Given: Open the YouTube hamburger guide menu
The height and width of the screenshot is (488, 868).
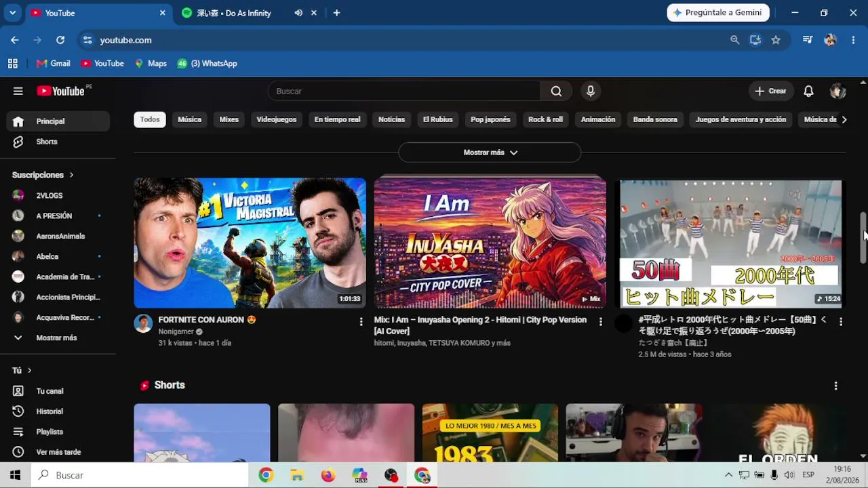Looking at the screenshot, I should pyautogui.click(x=18, y=91).
